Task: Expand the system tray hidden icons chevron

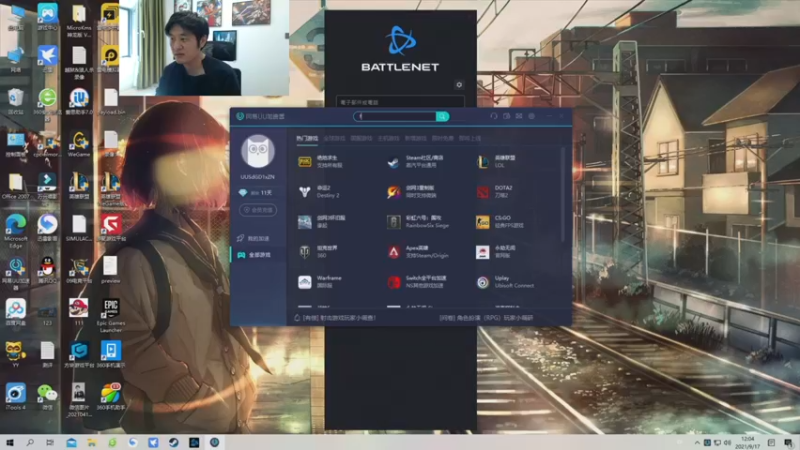Action: click(x=697, y=442)
